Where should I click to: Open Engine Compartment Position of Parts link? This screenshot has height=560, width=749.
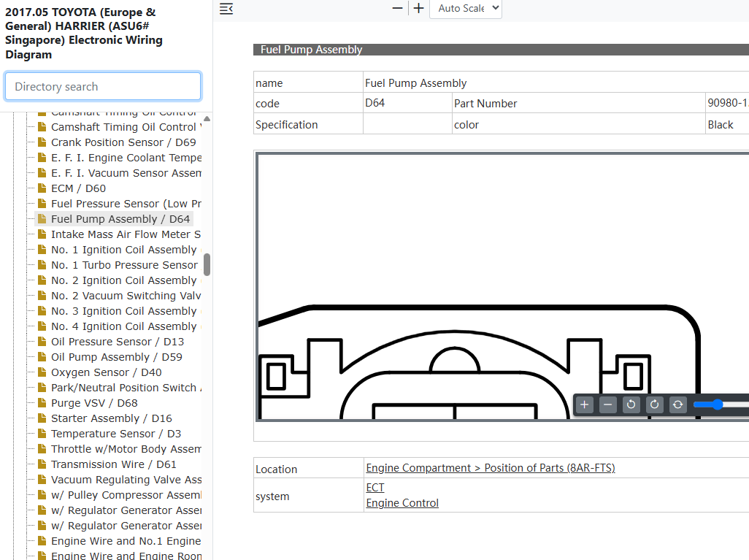[490, 468]
